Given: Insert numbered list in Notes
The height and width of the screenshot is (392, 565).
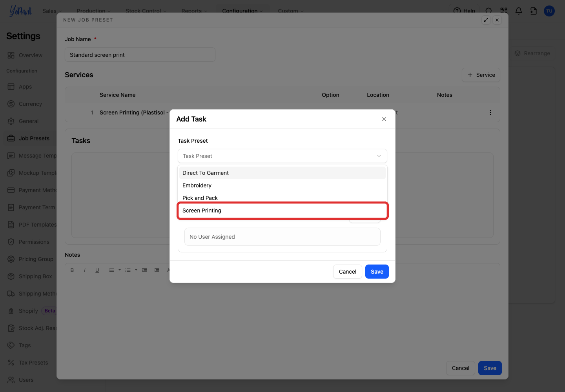Looking at the screenshot, I should point(111,270).
